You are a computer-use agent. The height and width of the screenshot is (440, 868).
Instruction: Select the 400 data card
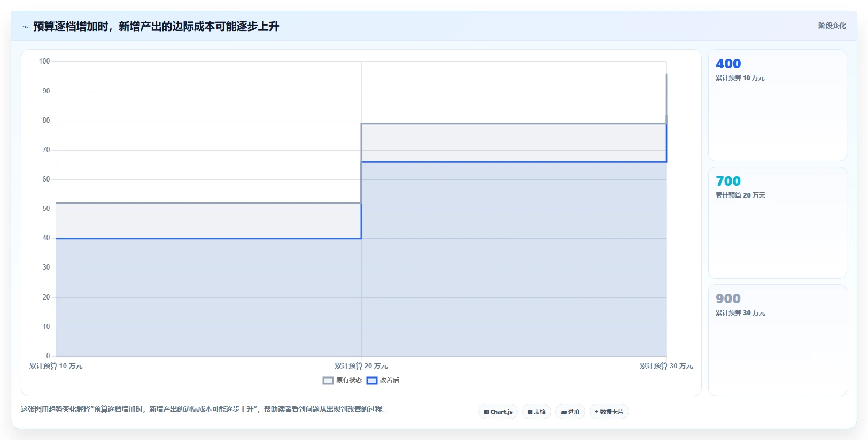click(x=778, y=105)
